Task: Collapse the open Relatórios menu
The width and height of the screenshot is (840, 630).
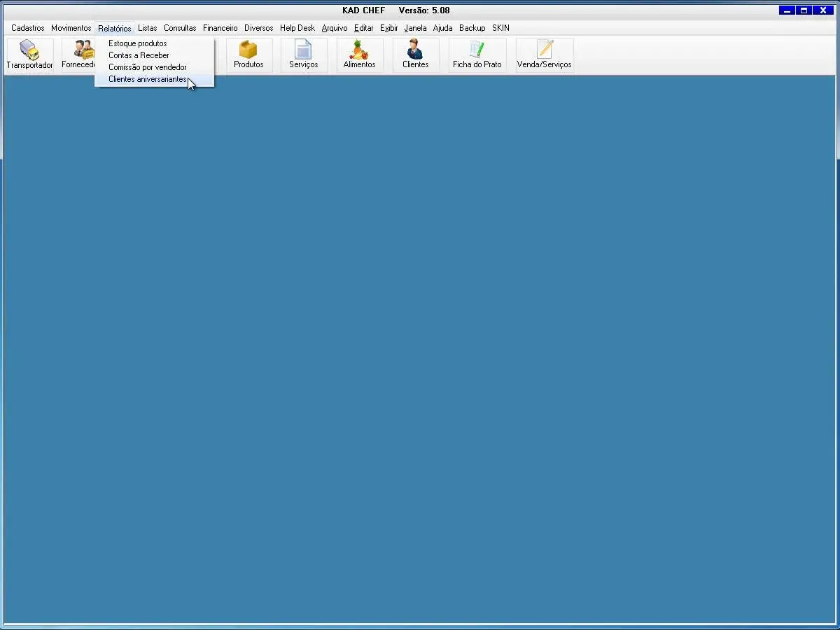Action: [x=114, y=28]
